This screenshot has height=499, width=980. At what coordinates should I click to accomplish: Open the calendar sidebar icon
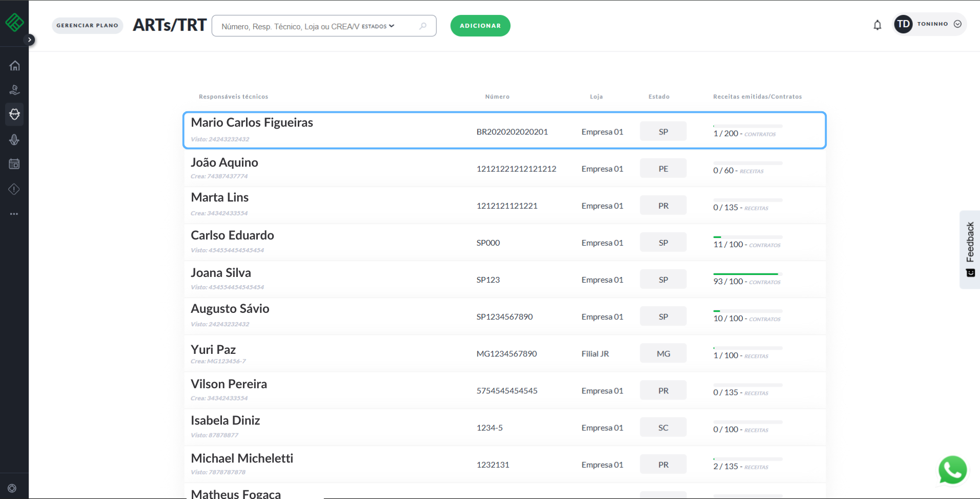point(14,164)
